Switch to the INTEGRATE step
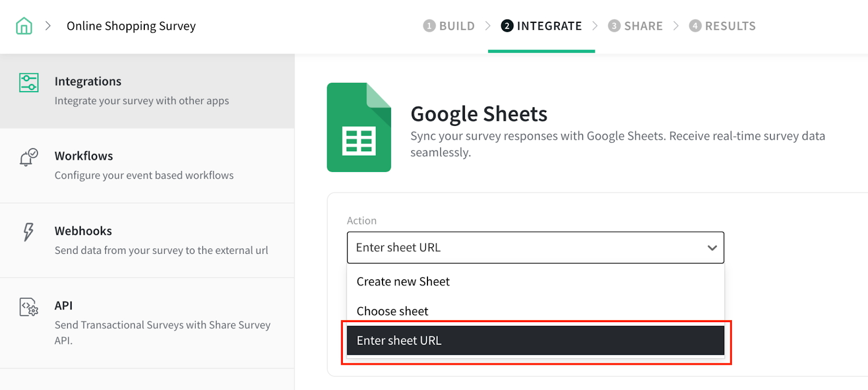Screen dimensions: 868x390 click(541, 26)
